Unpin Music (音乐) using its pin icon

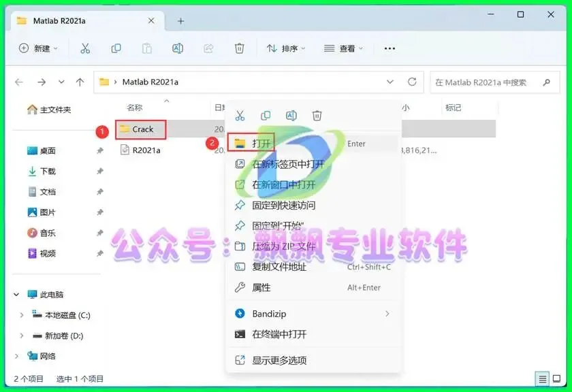click(100, 233)
